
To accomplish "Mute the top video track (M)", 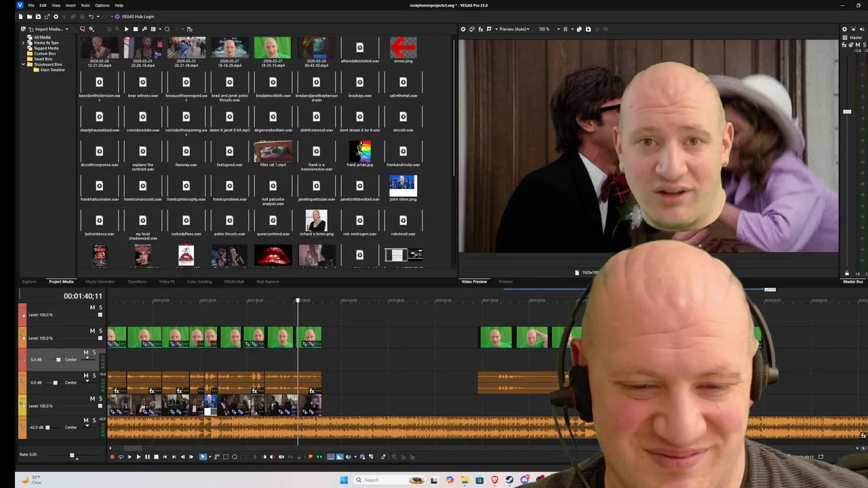I will coord(93,308).
